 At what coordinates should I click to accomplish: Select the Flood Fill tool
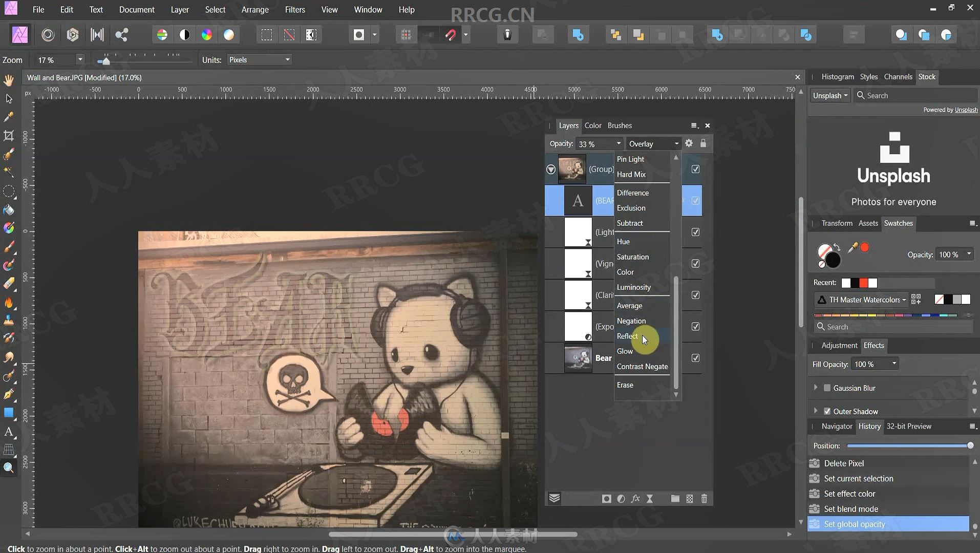(x=9, y=210)
